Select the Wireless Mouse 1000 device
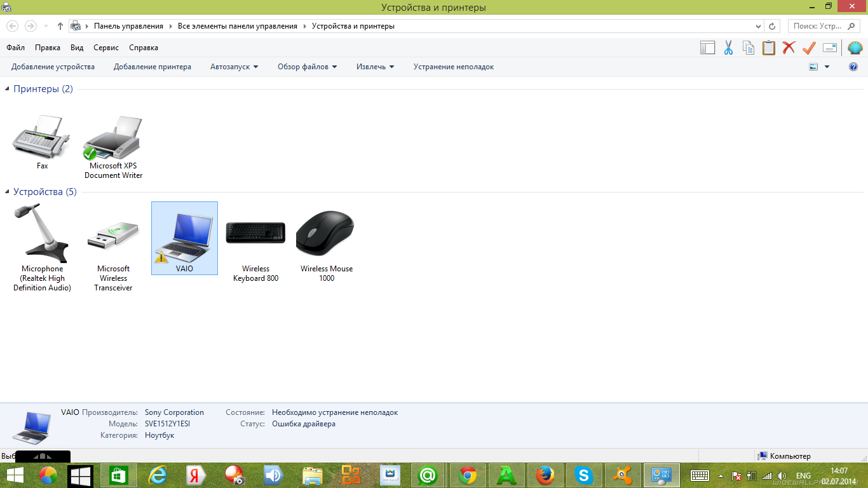Screen dimensions: 868x488 326,241
